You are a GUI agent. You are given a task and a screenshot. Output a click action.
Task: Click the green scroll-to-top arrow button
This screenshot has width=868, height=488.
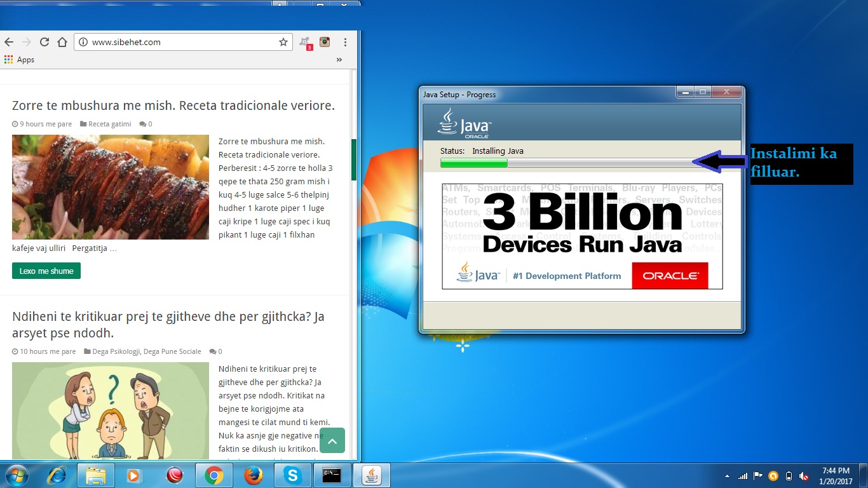tap(332, 440)
